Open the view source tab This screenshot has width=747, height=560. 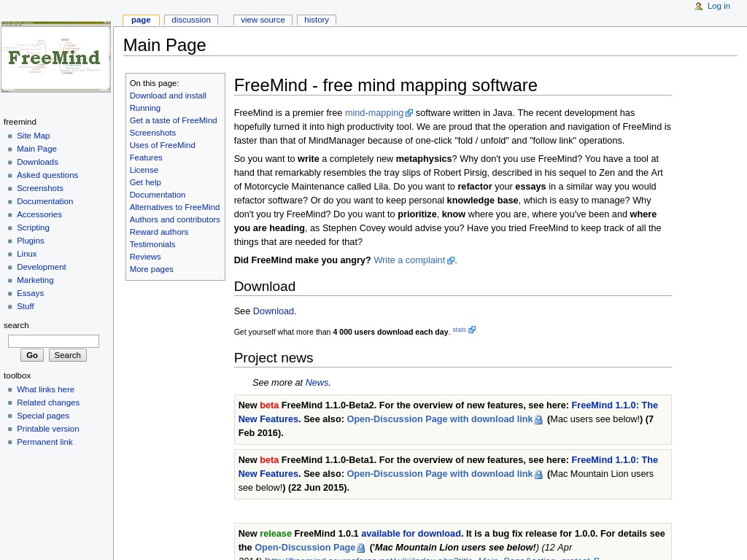pyautogui.click(x=263, y=20)
